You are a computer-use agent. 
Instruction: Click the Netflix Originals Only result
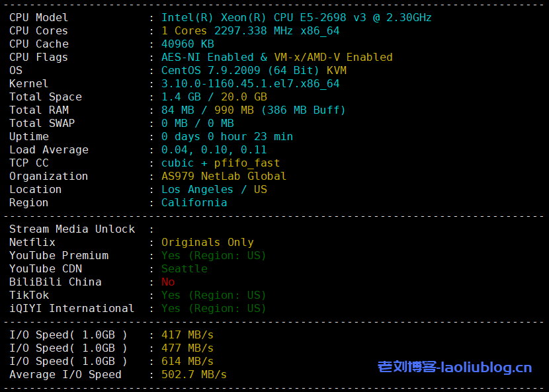(207, 243)
